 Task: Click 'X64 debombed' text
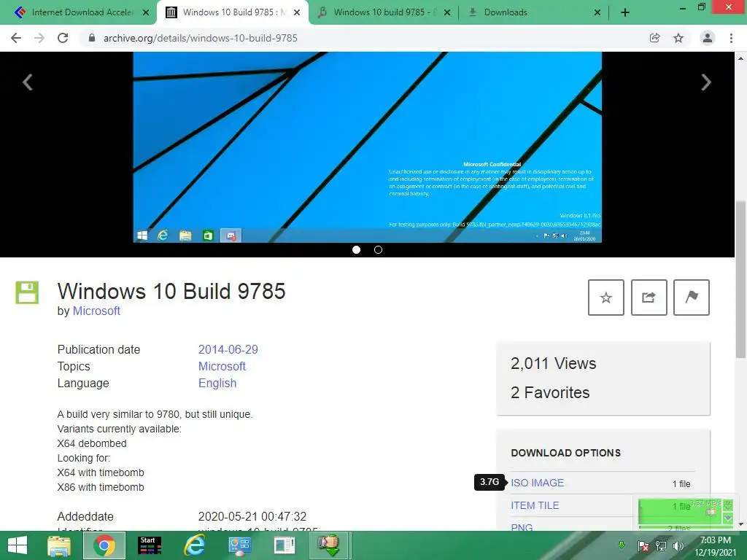(92, 443)
